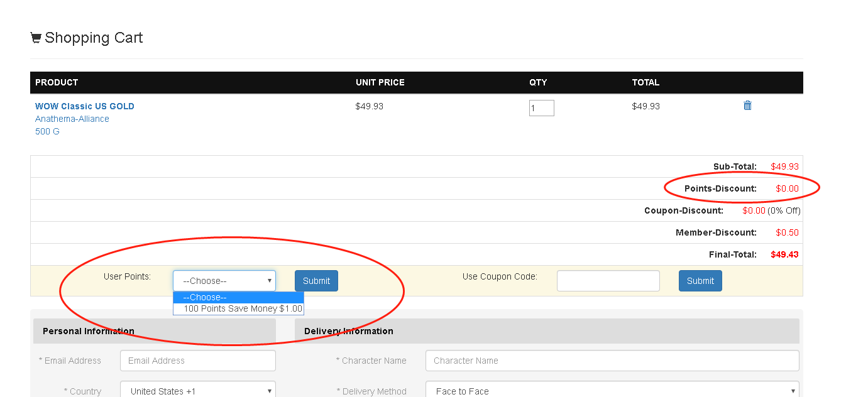868x397 pixels.
Task: Expand the Delivery Method dropdown
Action: click(612, 391)
